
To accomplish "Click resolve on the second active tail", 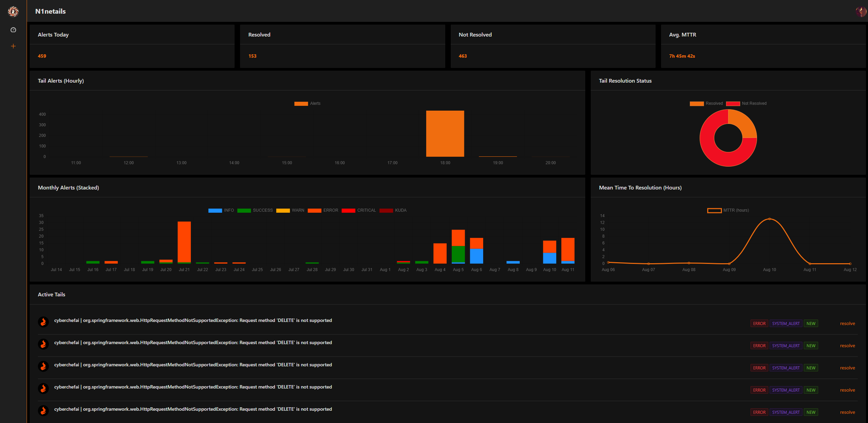I will [847, 346].
